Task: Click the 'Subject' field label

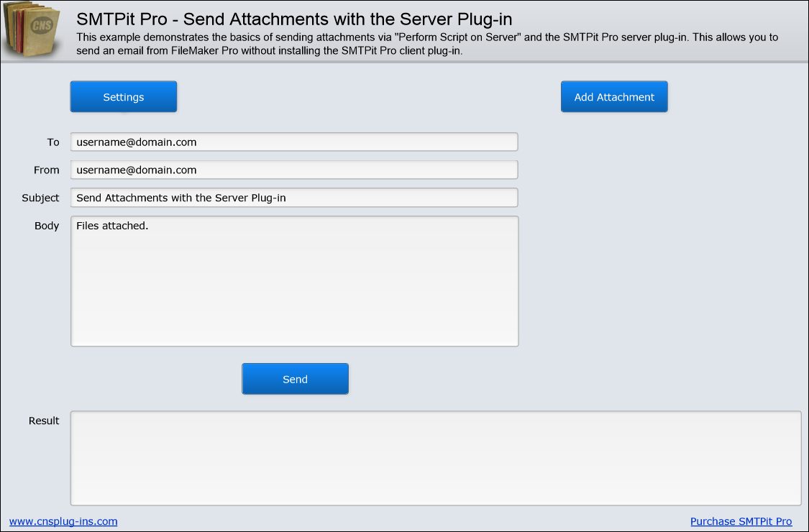Action: tap(40, 198)
